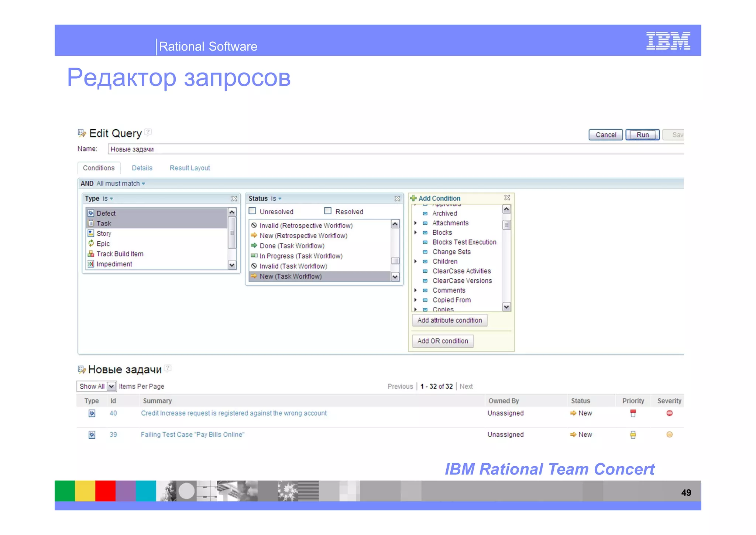Click the Type list scrollbar thumb
Image resolution: width=756 pixels, height=535 pixels.
click(232, 233)
